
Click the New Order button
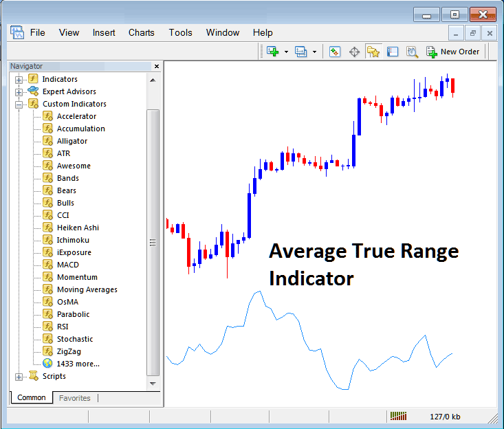(x=453, y=52)
